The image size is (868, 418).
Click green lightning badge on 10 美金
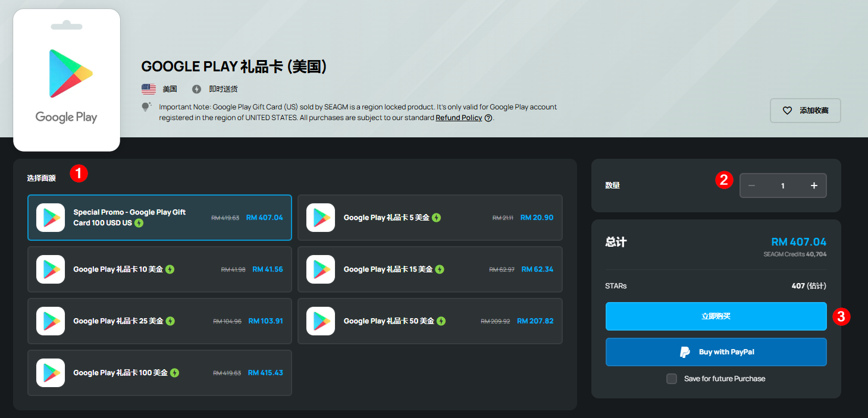click(170, 269)
